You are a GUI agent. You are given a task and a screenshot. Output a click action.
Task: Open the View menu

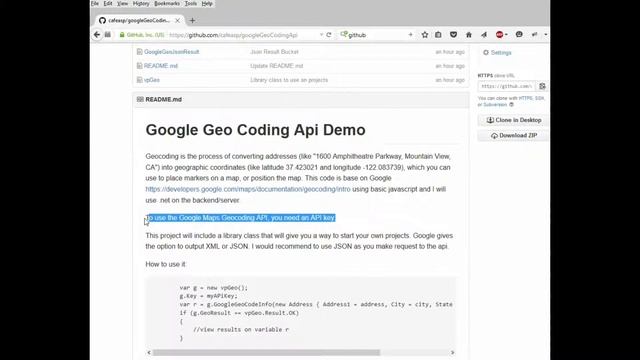(x=122, y=3)
